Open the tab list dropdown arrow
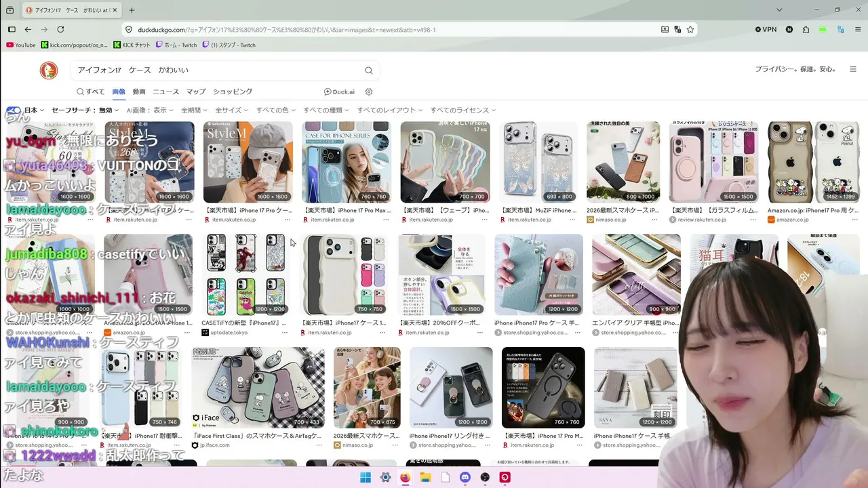 (x=779, y=10)
